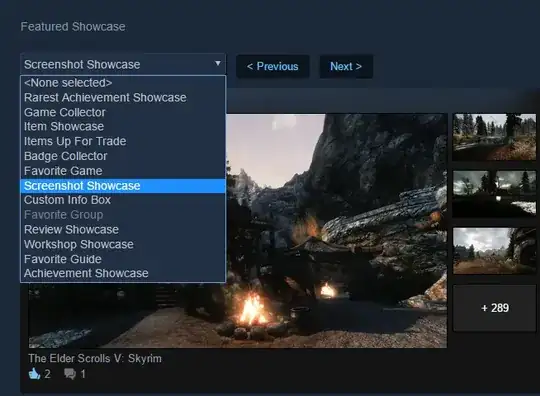
Task: Go to the Next showcase
Action: click(346, 66)
